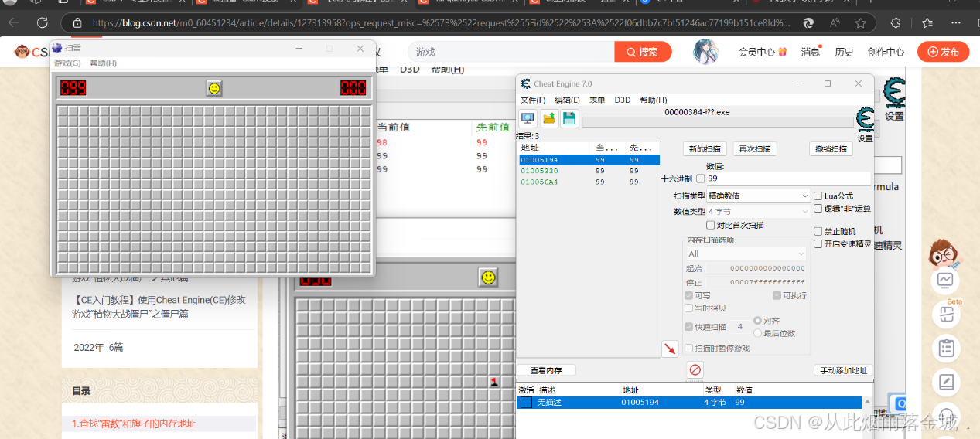The width and height of the screenshot is (980, 439).
Task: Click the monitor icon in the CSDN right sidebar
Action: coord(945,280)
